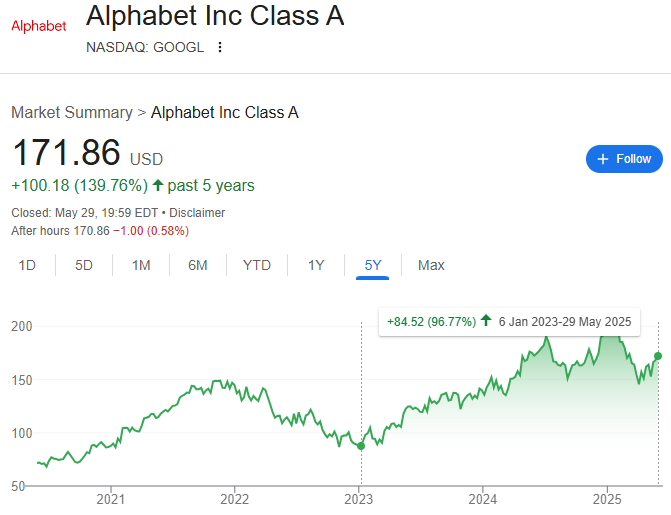This screenshot has height=515, width=671.
Task: Open the Market Summary breadcrumb link
Action: [71, 113]
